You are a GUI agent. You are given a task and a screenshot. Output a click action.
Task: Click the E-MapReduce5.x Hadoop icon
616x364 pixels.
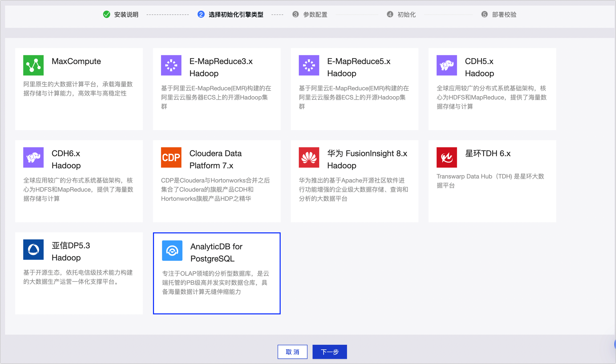click(x=309, y=65)
